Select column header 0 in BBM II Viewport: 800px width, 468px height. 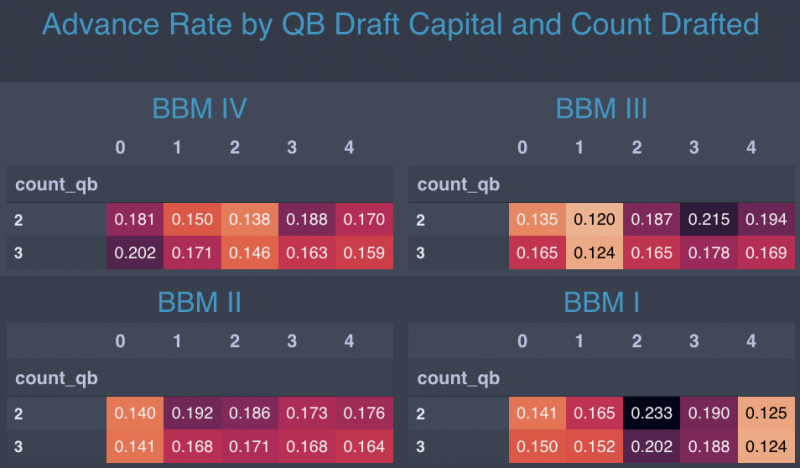(x=120, y=342)
